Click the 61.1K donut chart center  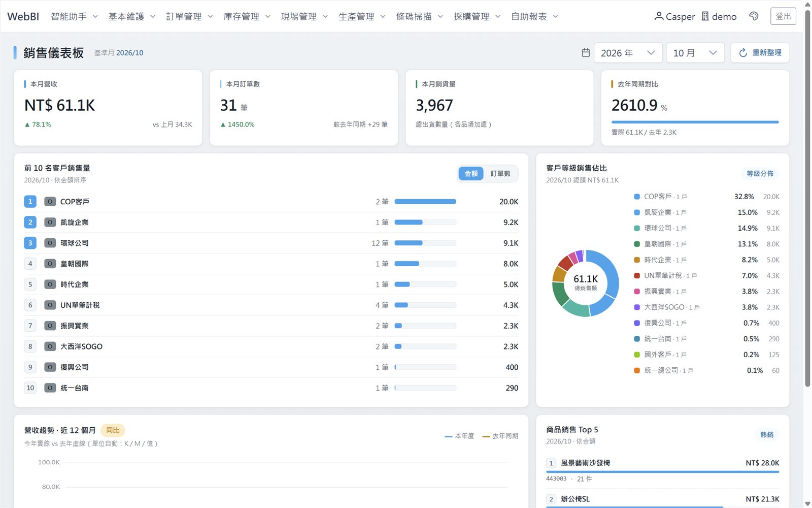(586, 282)
